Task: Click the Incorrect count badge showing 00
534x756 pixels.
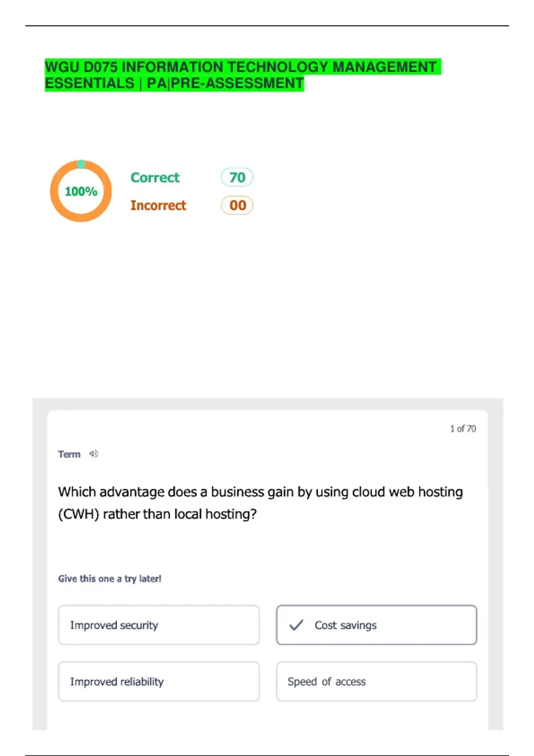Action: 237,205
